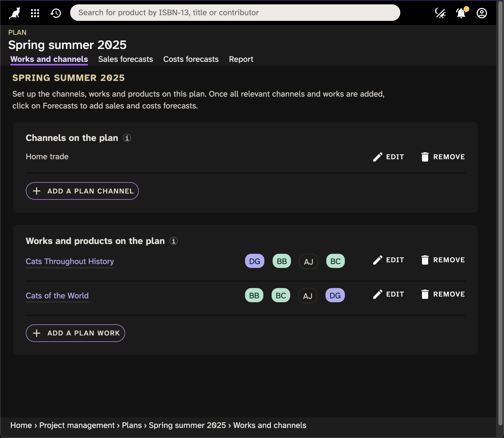Click the cat logo home icon

pyautogui.click(x=15, y=13)
